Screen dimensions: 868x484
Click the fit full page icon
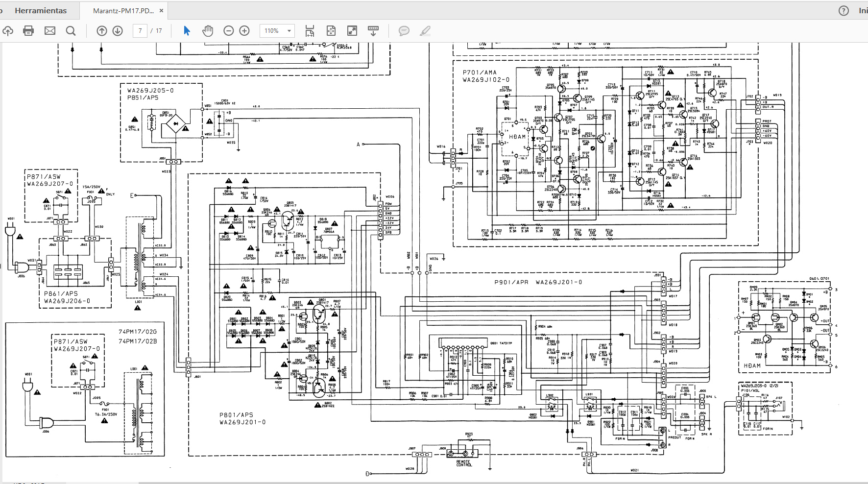(331, 31)
